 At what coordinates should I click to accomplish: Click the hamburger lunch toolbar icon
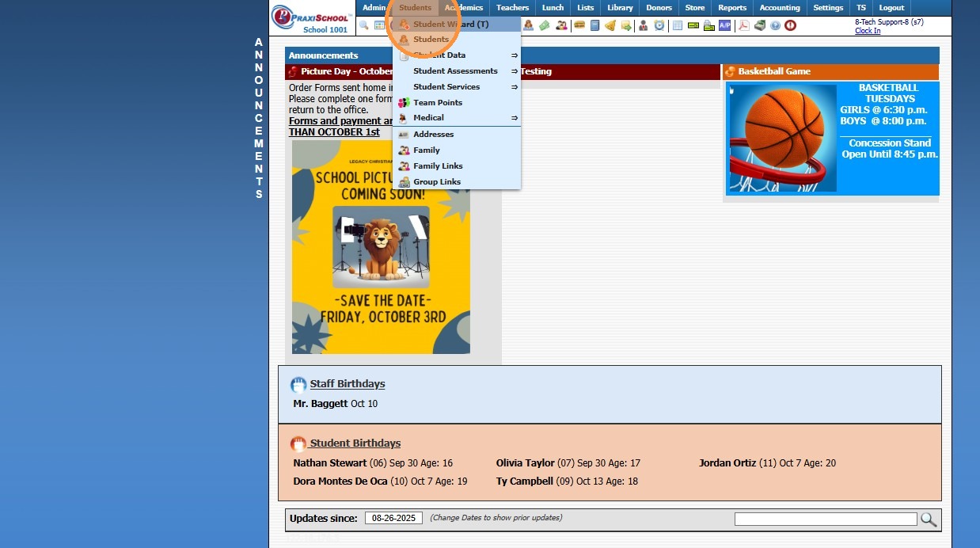pos(579,25)
